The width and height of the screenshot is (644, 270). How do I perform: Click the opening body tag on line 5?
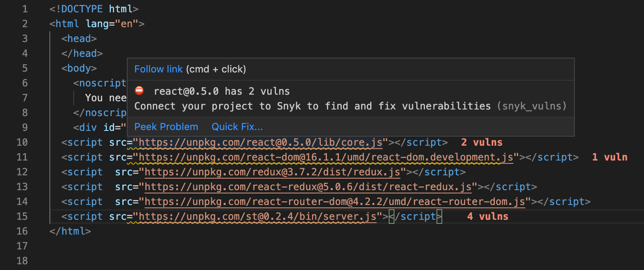[x=79, y=68]
